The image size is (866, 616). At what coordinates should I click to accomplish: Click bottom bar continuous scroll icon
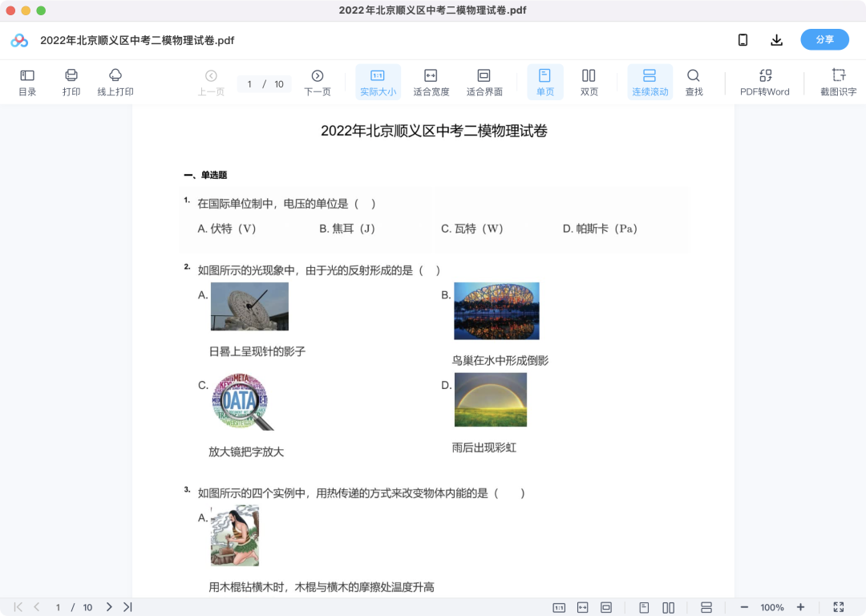[706, 608]
